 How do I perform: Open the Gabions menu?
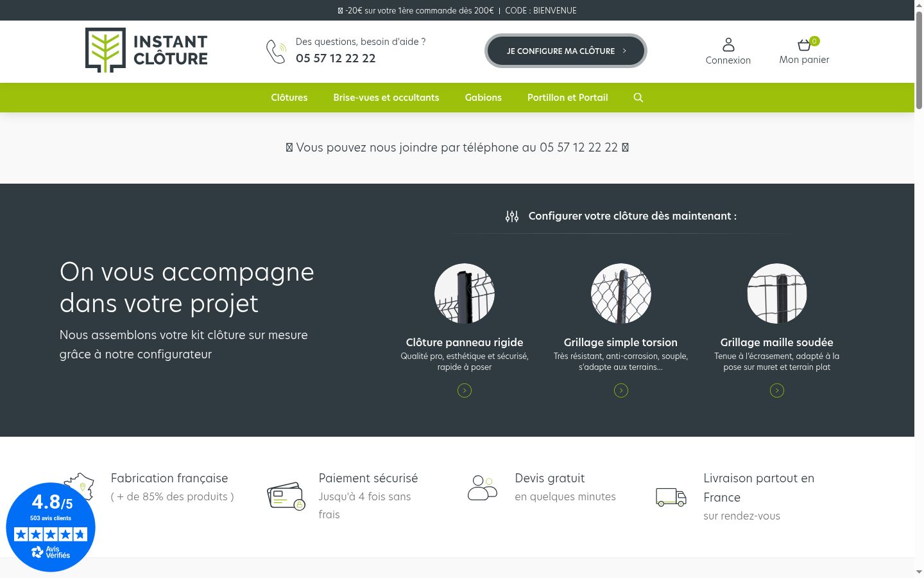coord(483,98)
